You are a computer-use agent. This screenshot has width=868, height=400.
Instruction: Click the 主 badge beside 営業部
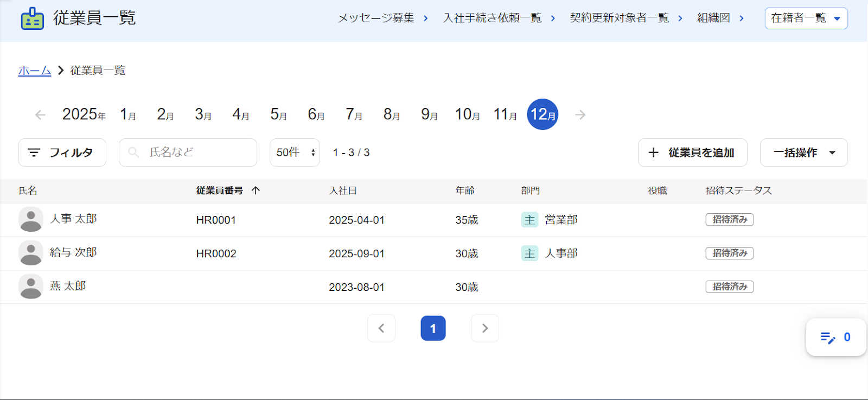pos(529,220)
